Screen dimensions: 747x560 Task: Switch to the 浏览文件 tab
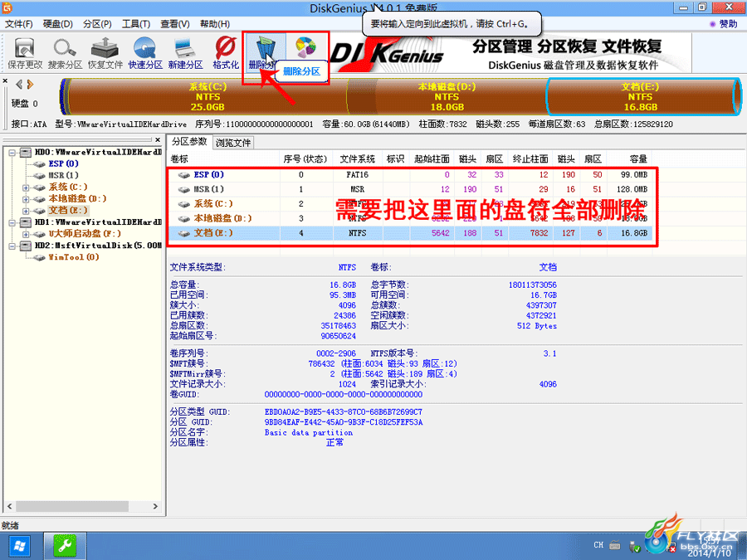232,143
